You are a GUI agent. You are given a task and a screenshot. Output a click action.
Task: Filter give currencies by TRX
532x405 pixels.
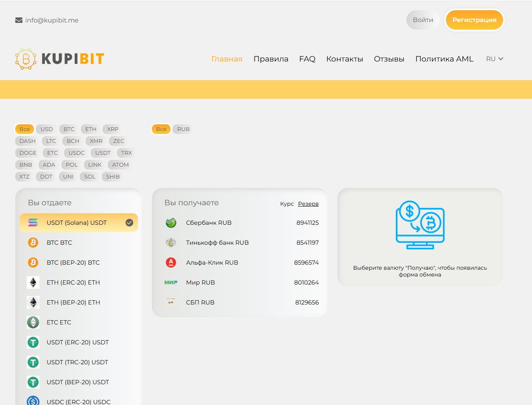point(126,153)
